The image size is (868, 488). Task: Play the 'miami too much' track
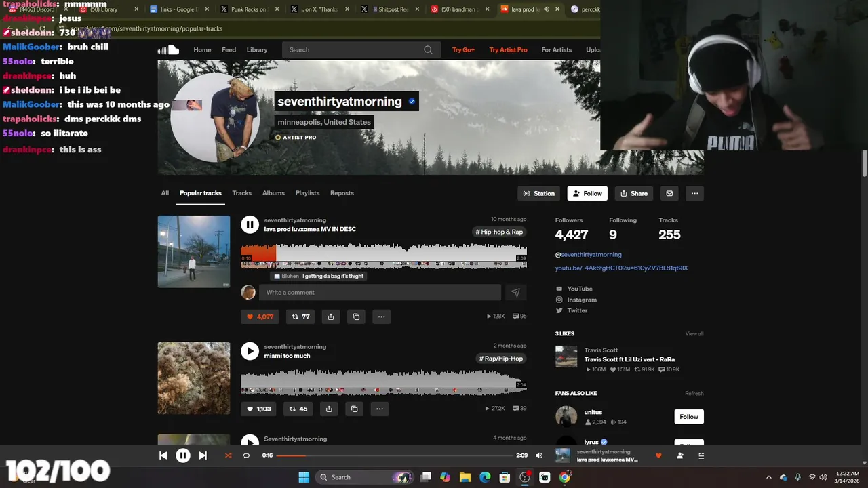pyautogui.click(x=250, y=350)
